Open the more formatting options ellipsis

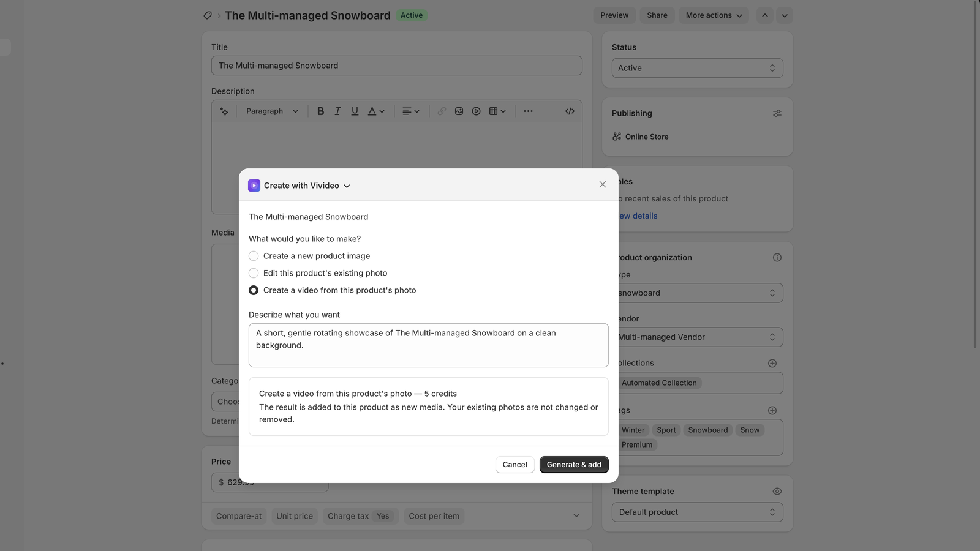pyautogui.click(x=528, y=111)
